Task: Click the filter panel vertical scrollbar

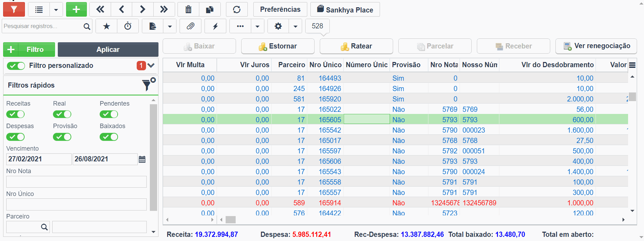Action: 153,158
